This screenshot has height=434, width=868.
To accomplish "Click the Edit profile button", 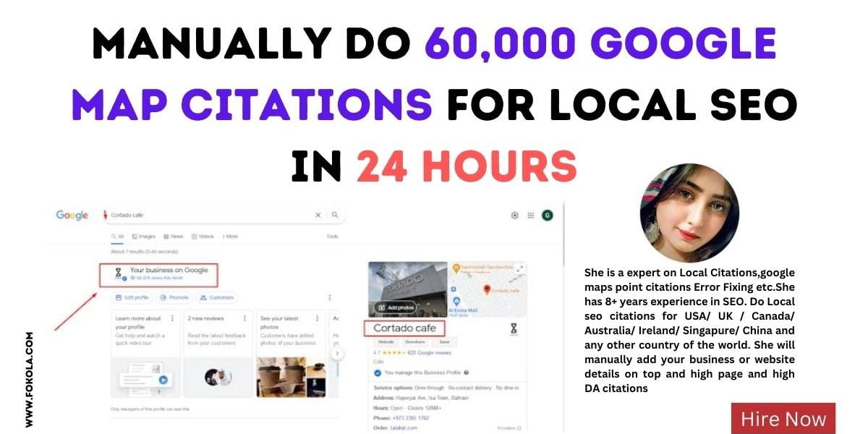I will pos(132,297).
